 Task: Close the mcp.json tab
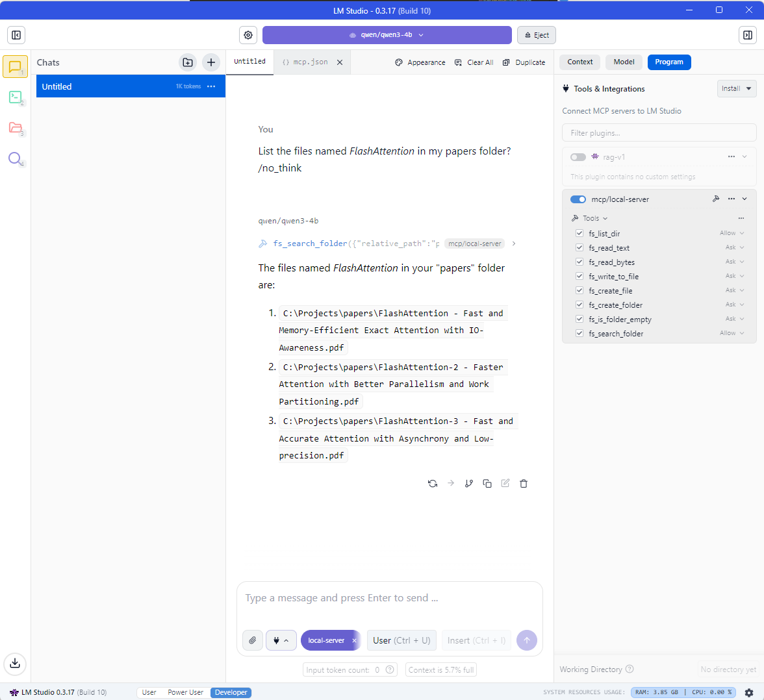[340, 62]
